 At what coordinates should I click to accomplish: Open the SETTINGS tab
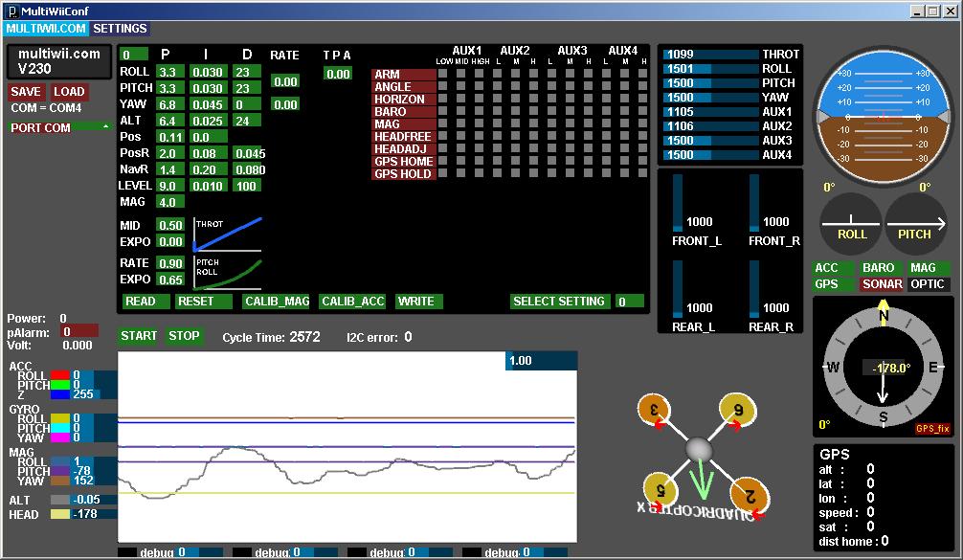pos(120,29)
